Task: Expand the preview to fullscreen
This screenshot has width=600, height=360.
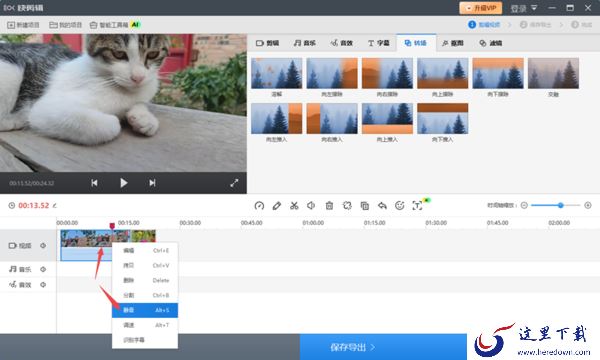Action: click(234, 183)
